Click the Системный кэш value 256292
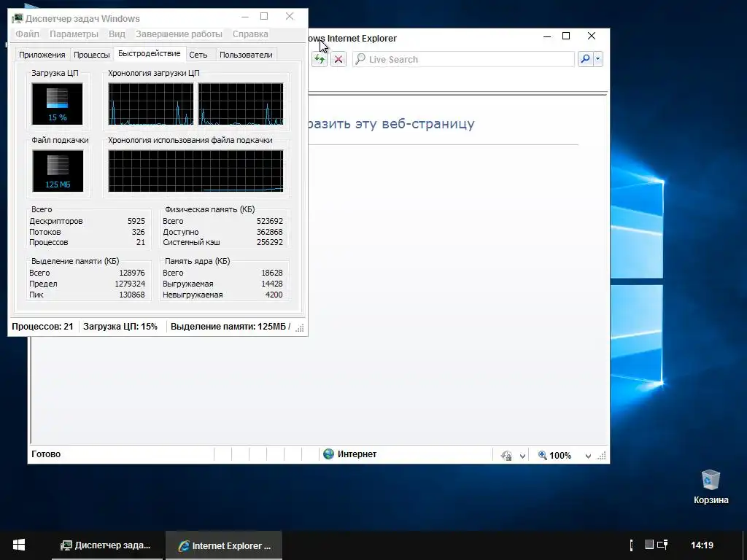This screenshot has height=560, width=747. pos(270,242)
